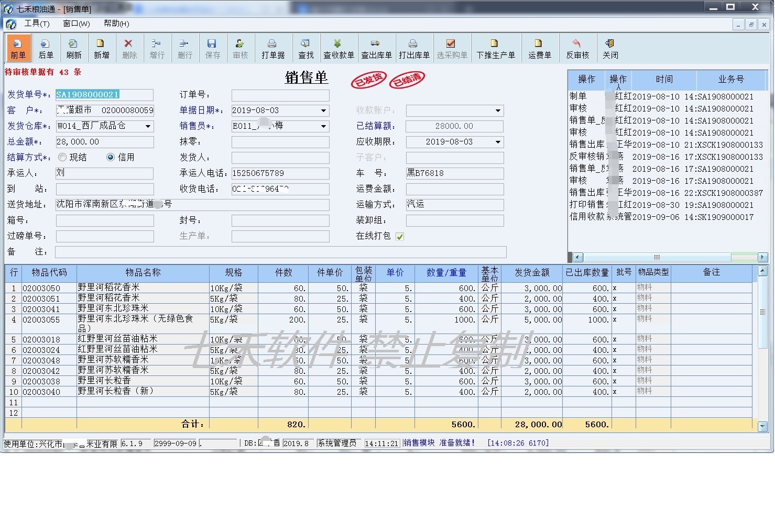Open the 窗口(W) menu
Image resolution: width=775 pixels, height=532 pixels.
point(77,24)
